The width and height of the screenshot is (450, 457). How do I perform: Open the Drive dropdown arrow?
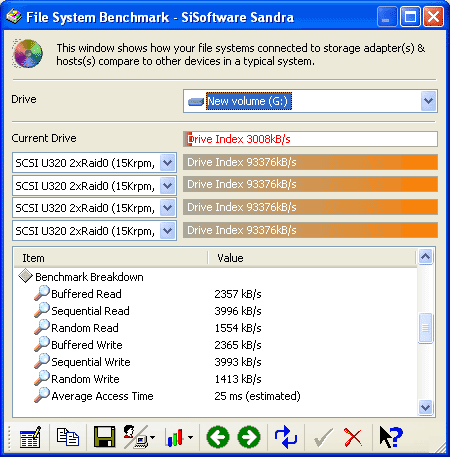(428, 101)
